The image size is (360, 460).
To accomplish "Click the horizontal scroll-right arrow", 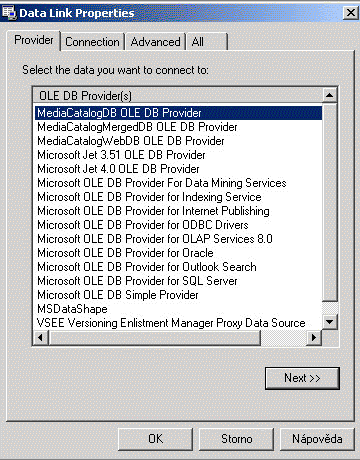I will (313, 337).
